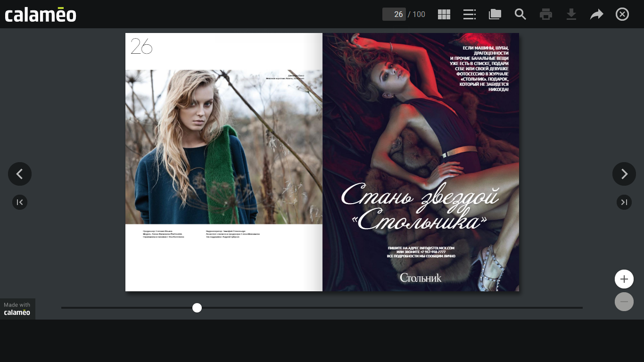Click the right page Стольник advertisement
The width and height of the screenshot is (644, 362).
(x=421, y=162)
